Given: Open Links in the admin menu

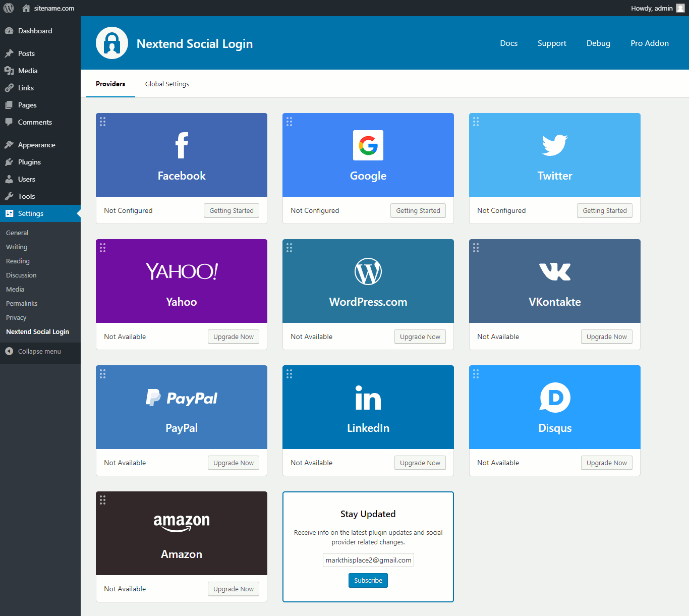Looking at the screenshot, I should point(40,88).
